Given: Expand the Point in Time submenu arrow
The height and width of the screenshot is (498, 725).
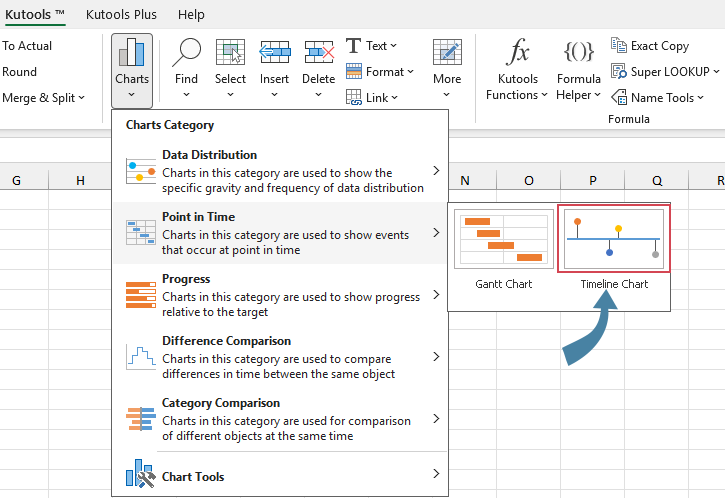Looking at the screenshot, I should click(436, 233).
